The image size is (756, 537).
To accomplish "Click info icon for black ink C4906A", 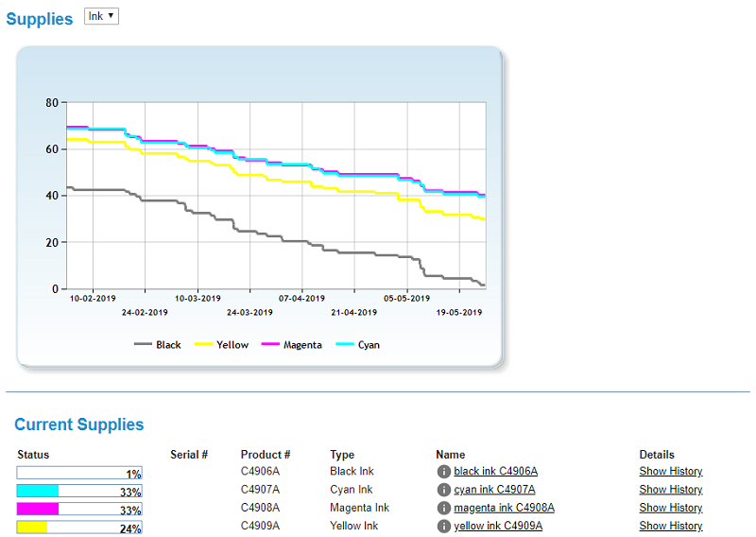I will click(443, 472).
